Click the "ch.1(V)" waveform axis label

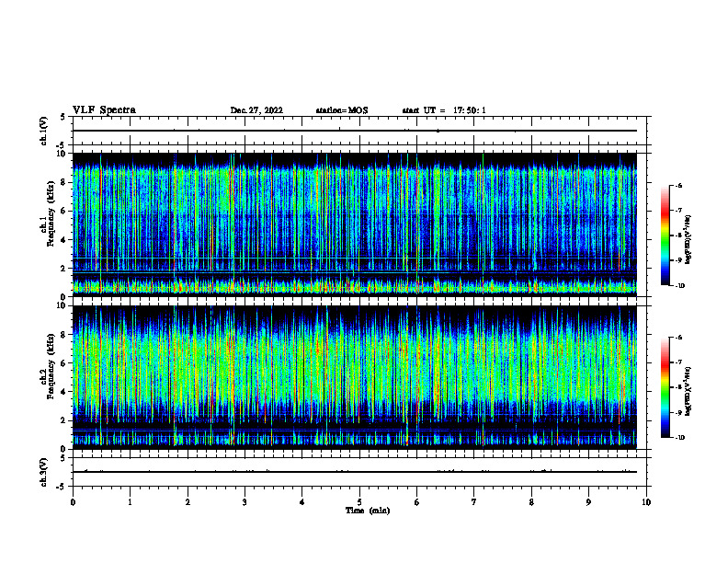[43, 131]
